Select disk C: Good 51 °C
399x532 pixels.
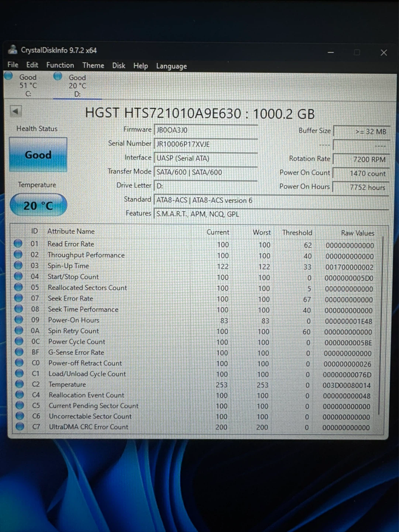click(x=28, y=85)
